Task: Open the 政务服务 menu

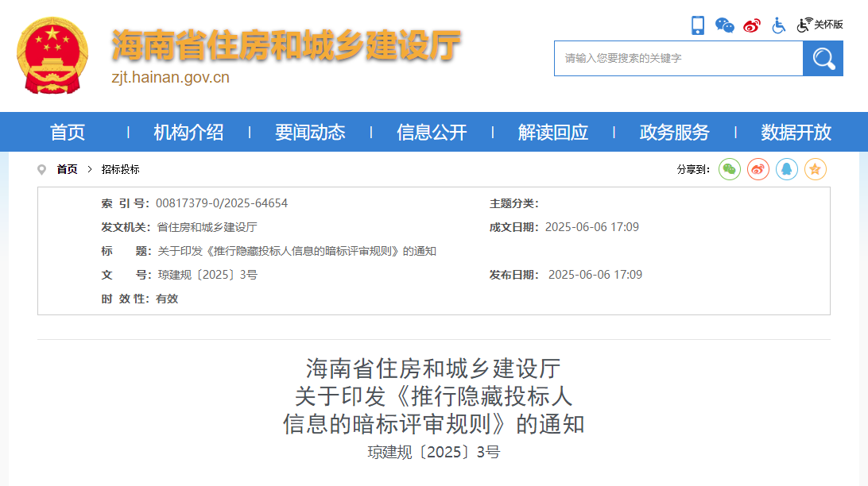Action: 673,133
